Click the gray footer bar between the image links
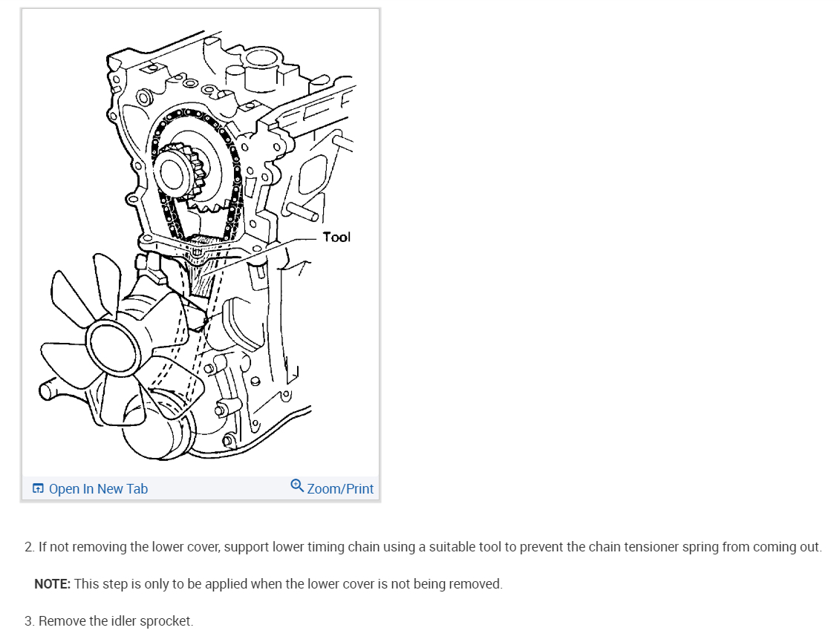Screen dimensions: 840x639 (x=218, y=488)
